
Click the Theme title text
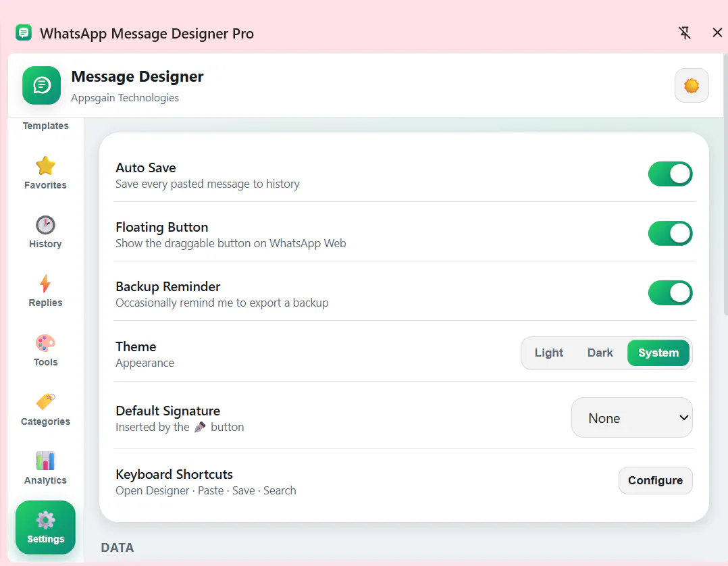tap(136, 347)
